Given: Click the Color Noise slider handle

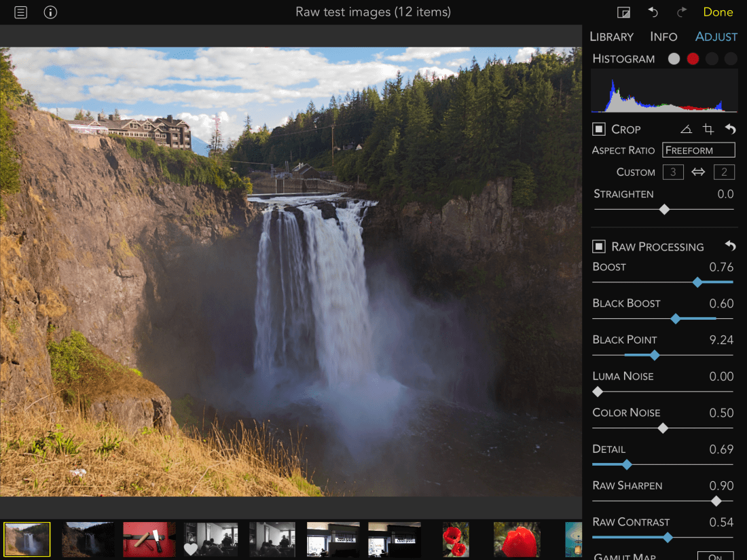Looking at the screenshot, I should pos(663,428).
